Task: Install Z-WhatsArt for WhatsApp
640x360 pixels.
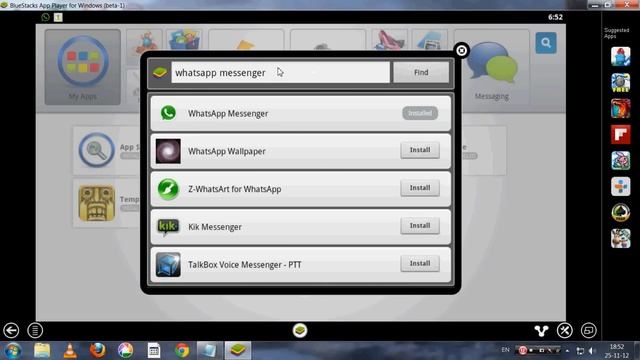Action: [x=420, y=188]
